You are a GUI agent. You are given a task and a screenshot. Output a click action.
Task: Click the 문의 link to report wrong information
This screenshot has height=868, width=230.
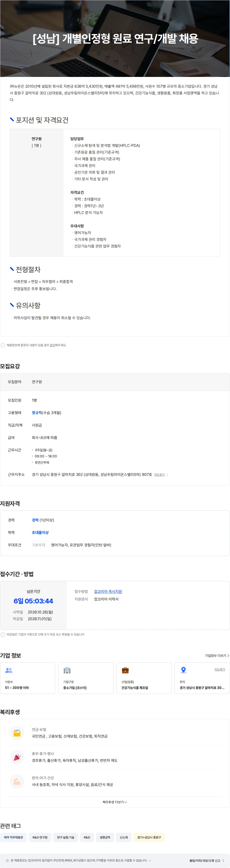[x=52, y=345]
